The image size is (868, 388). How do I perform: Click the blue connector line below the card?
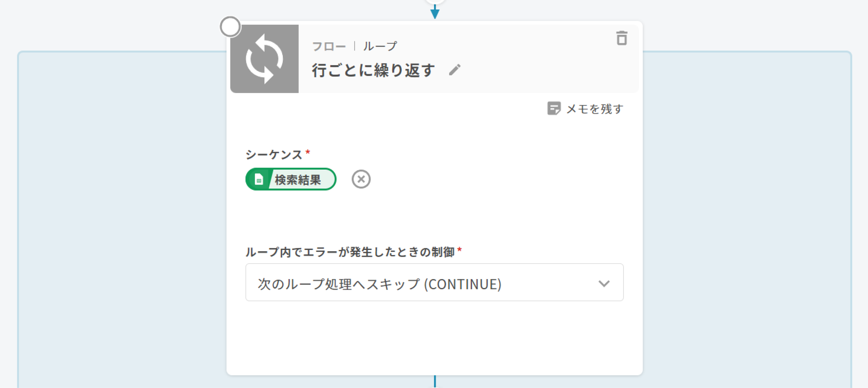(435, 381)
